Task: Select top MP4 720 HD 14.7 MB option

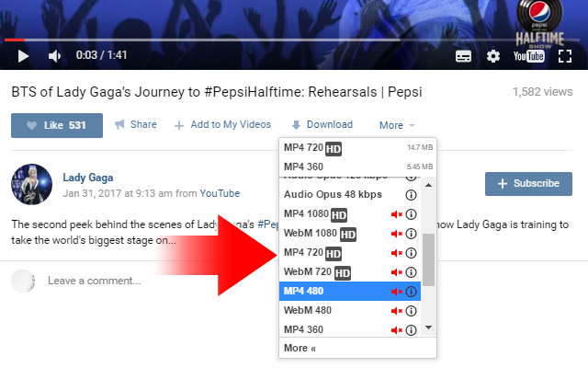Action: [357, 148]
